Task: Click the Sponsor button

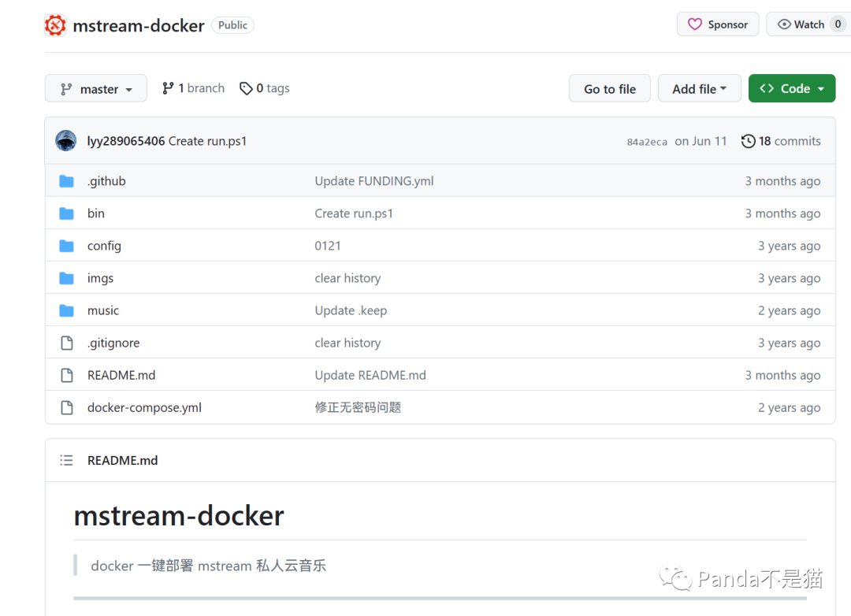Action: 718,24
